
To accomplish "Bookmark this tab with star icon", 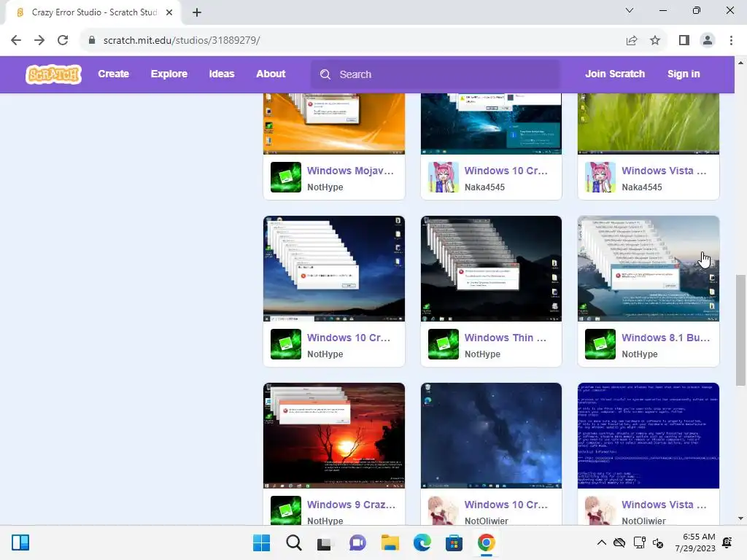I will [655, 40].
